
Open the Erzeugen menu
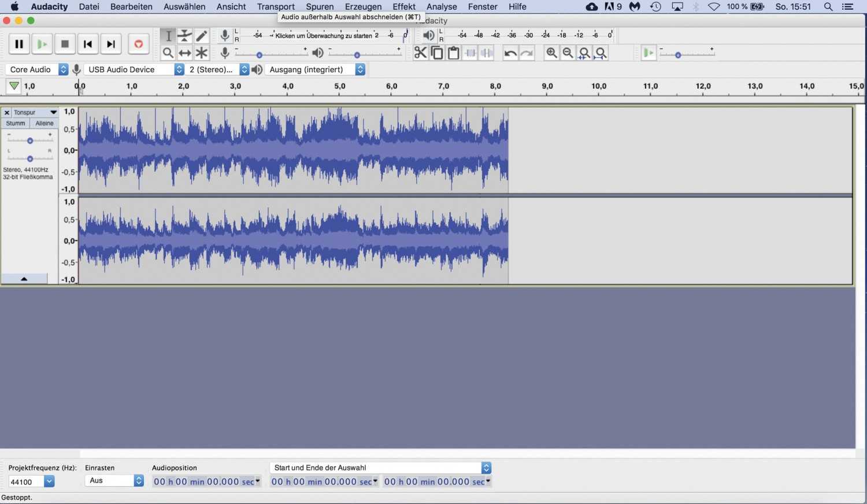click(x=363, y=6)
